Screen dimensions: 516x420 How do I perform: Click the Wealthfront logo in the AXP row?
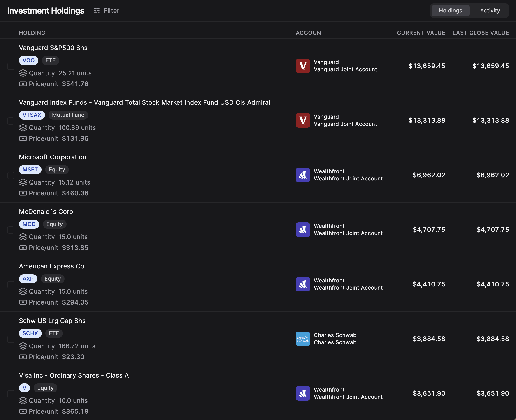pyautogui.click(x=303, y=284)
